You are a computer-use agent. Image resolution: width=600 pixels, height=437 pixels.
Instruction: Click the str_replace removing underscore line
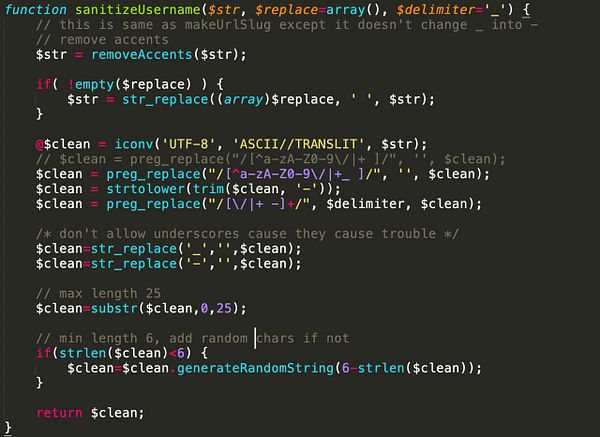[169, 249]
